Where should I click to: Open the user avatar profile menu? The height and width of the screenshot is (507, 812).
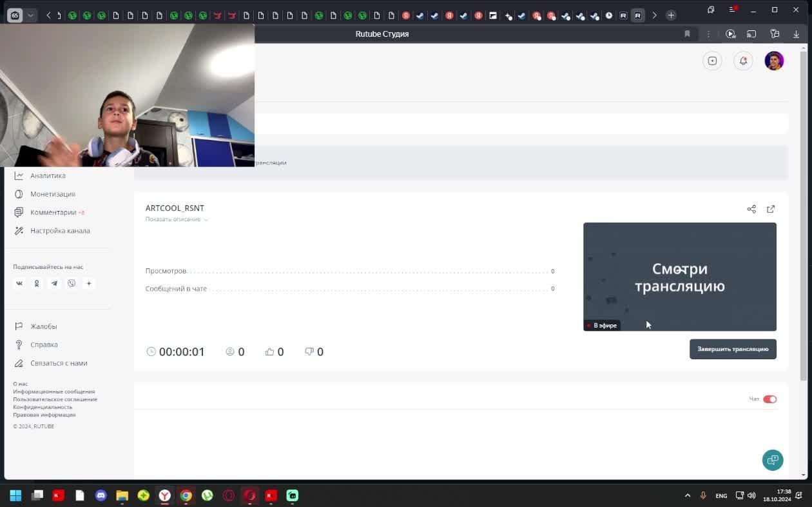coord(774,61)
